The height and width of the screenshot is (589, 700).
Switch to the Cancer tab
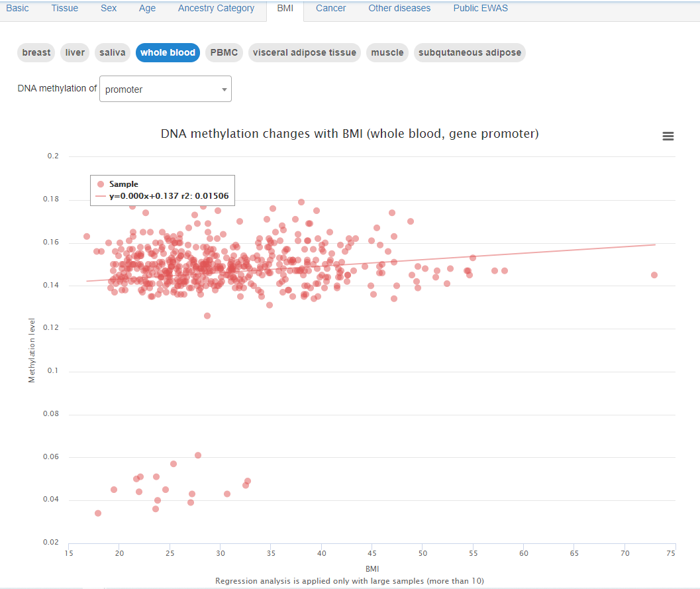click(330, 8)
